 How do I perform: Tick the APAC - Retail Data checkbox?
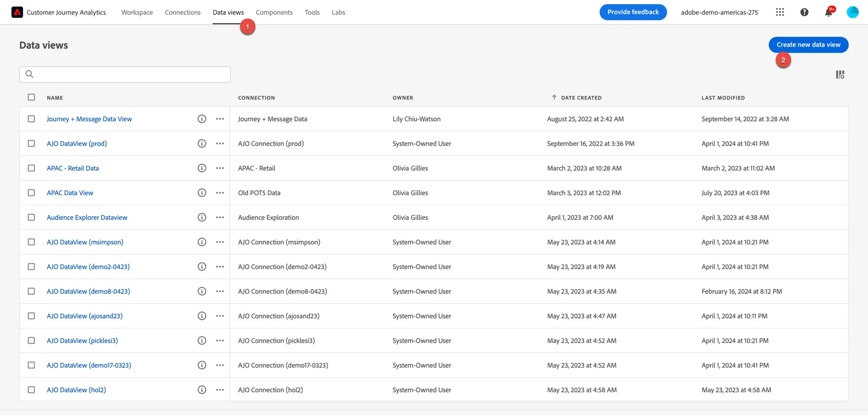pos(31,168)
